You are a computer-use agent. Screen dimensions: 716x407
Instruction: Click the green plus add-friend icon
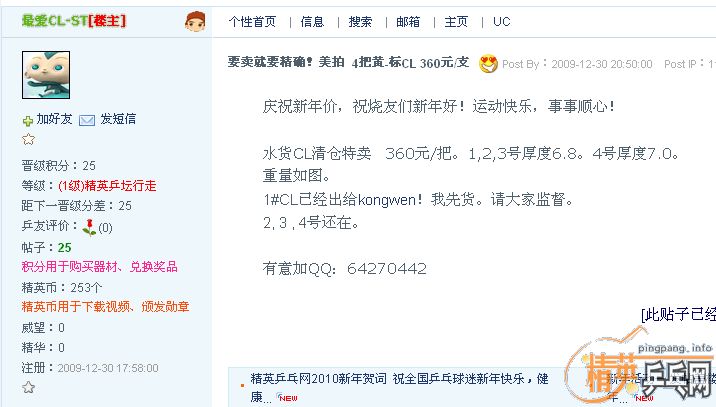[x=28, y=121]
